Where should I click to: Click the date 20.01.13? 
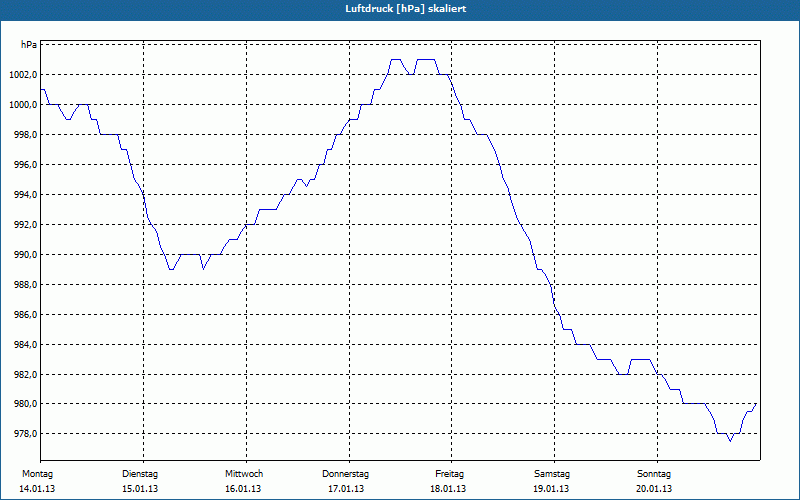654,489
